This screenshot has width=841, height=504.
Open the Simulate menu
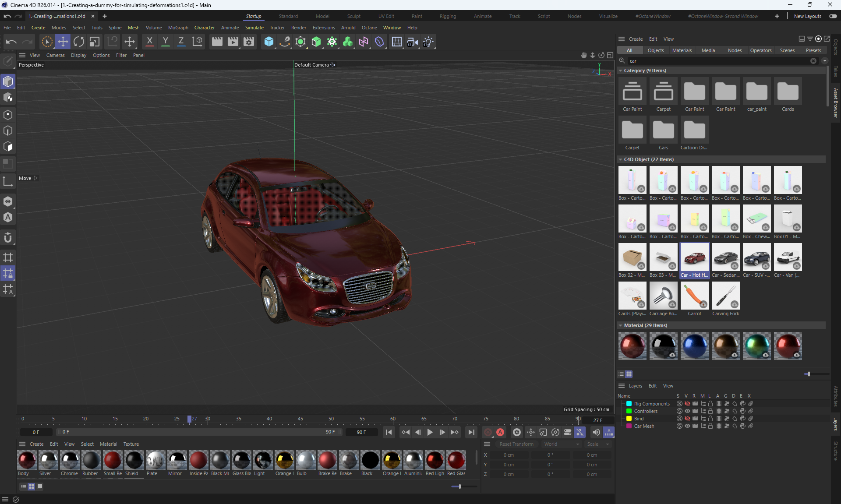coord(254,28)
